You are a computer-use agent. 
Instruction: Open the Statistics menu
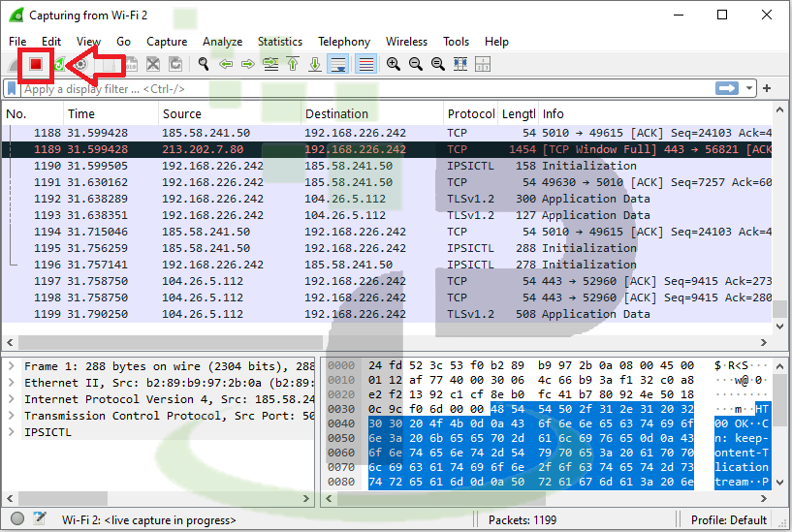click(x=280, y=42)
